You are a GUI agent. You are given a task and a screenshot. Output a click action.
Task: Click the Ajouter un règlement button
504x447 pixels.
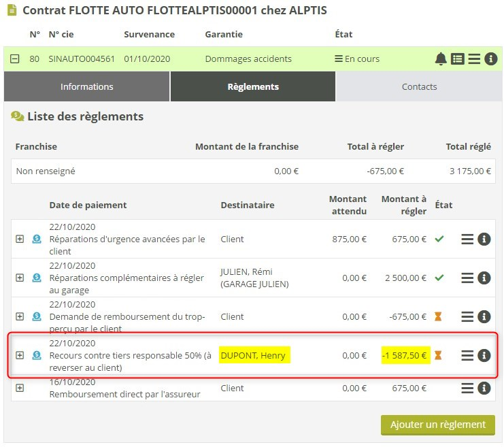click(437, 425)
